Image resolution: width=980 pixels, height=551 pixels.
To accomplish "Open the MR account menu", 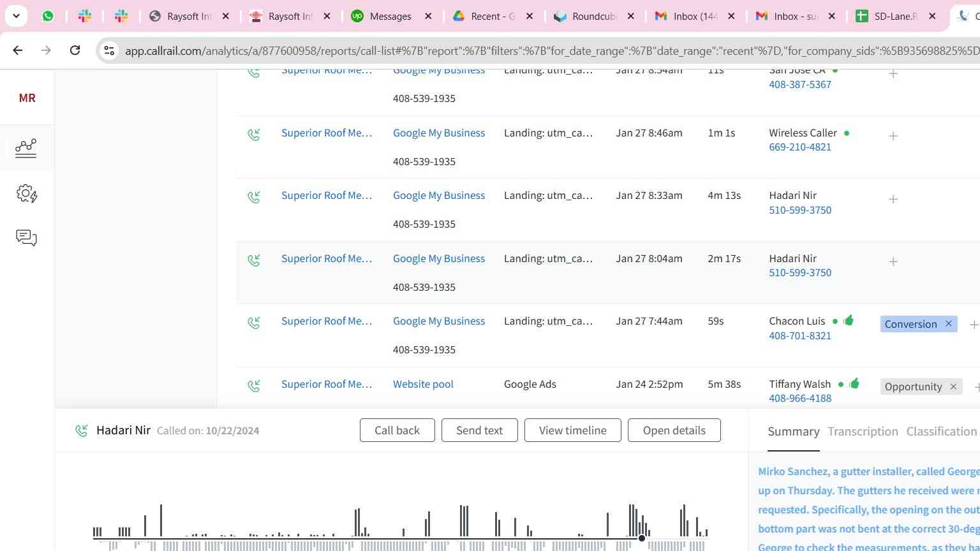I will [x=27, y=98].
